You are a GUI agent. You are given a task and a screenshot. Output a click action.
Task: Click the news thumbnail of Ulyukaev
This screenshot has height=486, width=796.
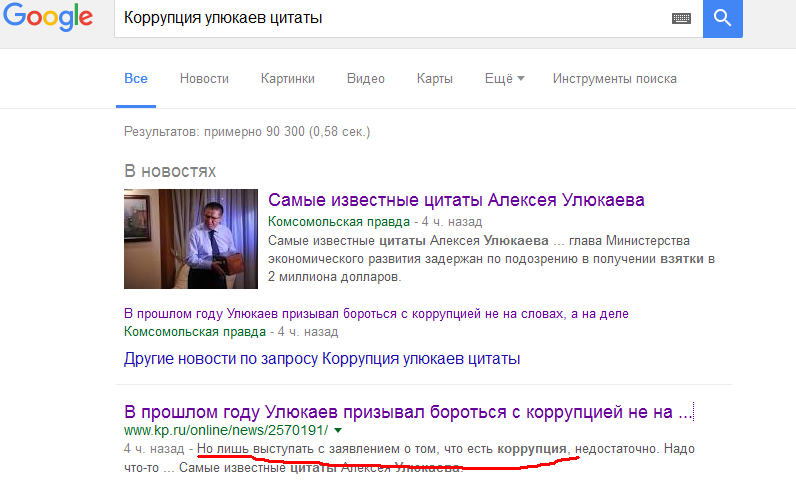190,239
